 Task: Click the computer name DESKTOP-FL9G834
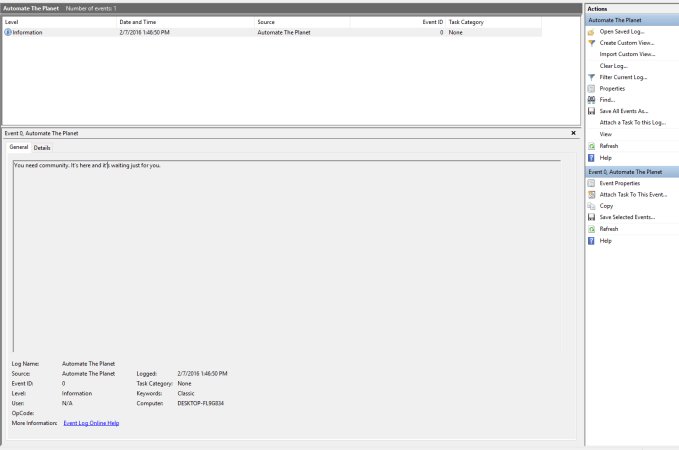click(x=200, y=403)
